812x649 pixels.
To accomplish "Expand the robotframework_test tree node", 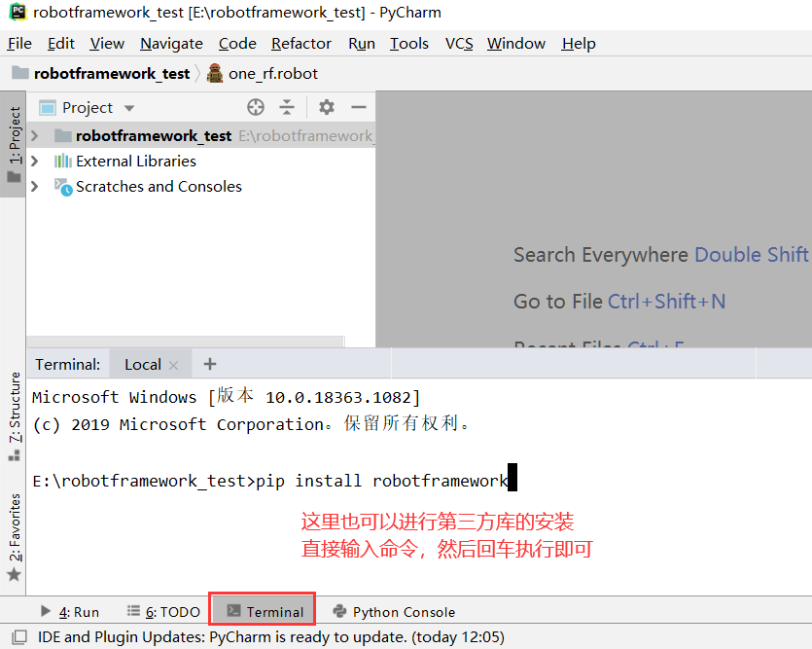I will (35, 135).
